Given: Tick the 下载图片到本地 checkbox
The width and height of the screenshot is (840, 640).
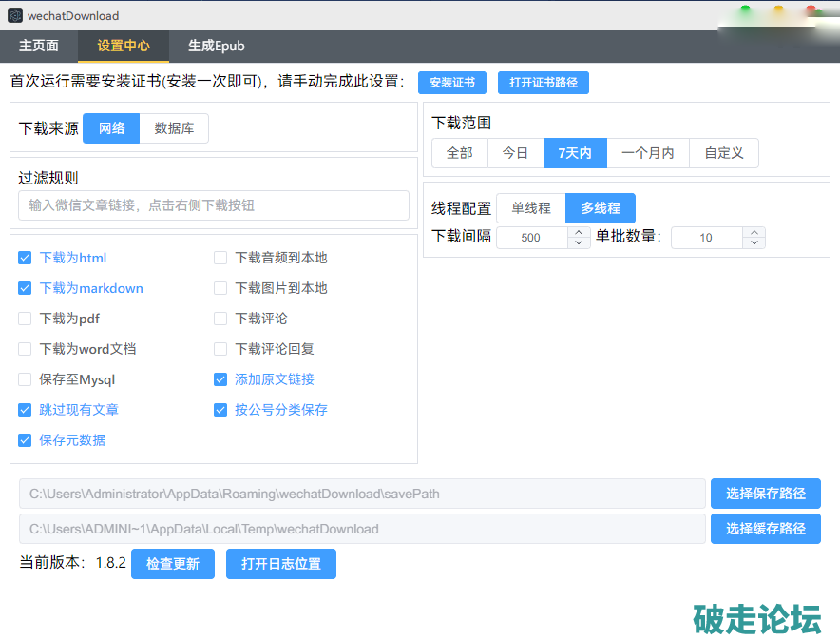Looking at the screenshot, I should (x=220, y=288).
